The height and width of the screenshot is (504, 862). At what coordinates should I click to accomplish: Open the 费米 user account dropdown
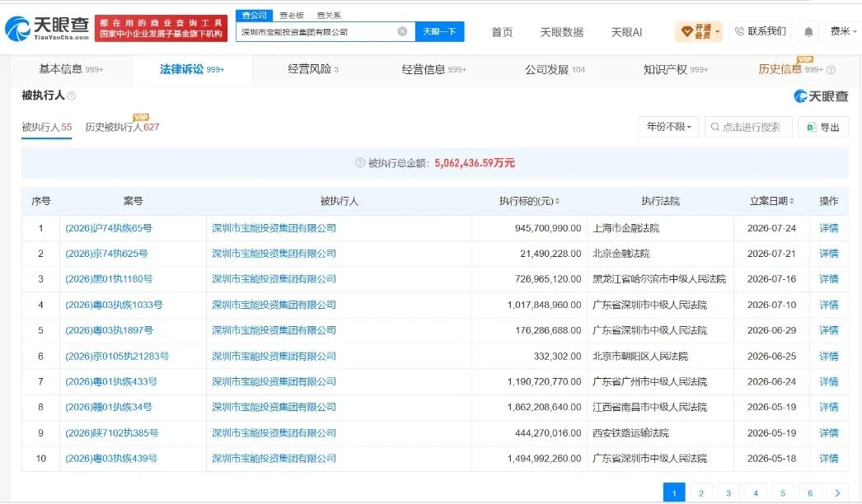[x=843, y=31]
